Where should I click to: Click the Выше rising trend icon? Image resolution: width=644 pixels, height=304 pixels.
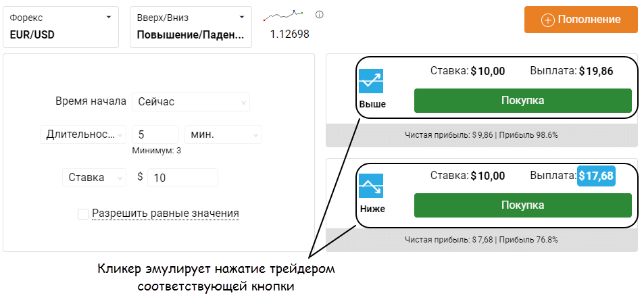(371, 81)
